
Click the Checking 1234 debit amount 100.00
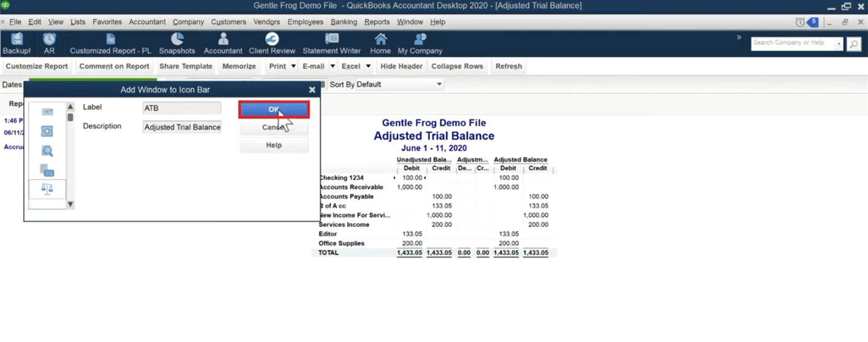click(412, 178)
